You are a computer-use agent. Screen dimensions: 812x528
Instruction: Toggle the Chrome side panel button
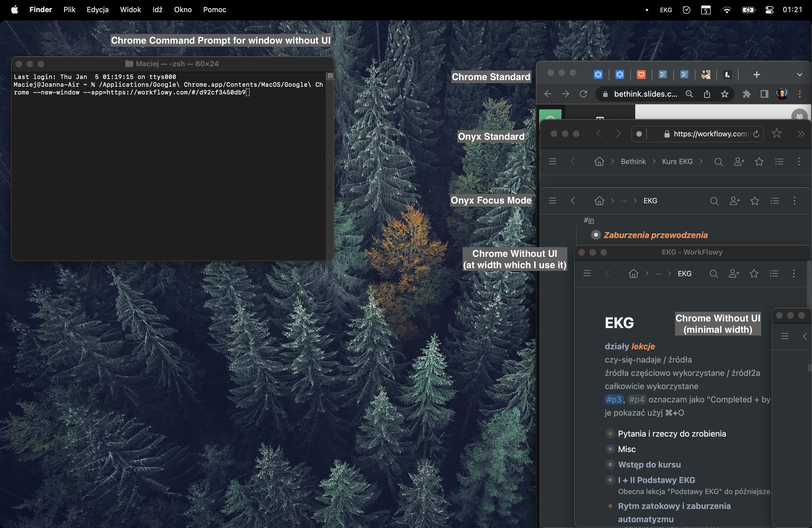764,94
